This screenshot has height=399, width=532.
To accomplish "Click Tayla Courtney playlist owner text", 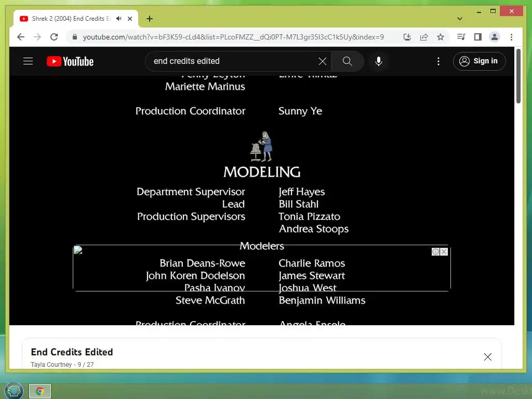I will 51,364.
